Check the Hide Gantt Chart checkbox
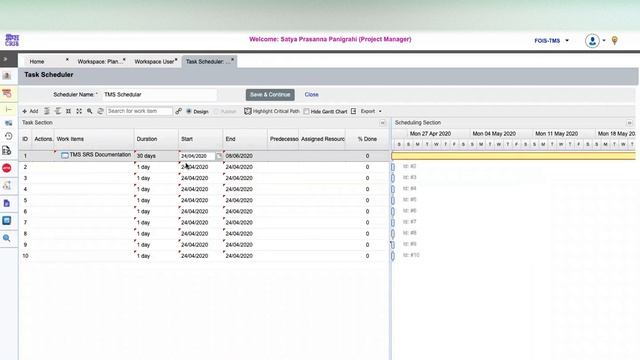Viewport: 640px width, 360px height. point(306,111)
